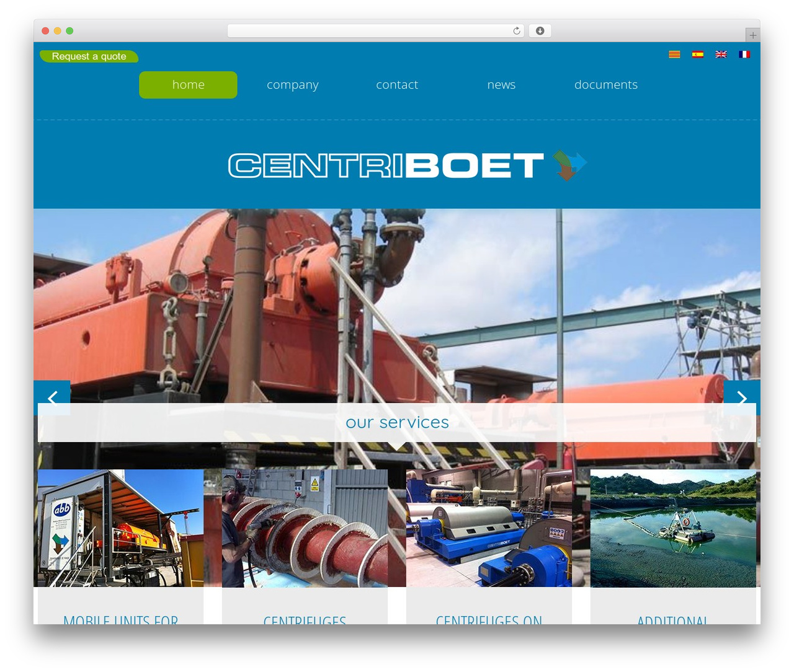Image resolution: width=794 pixels, height=672 pixels.
Task: Open the CENTRIFUGES service title link
Action: click(x=305, y=619)
